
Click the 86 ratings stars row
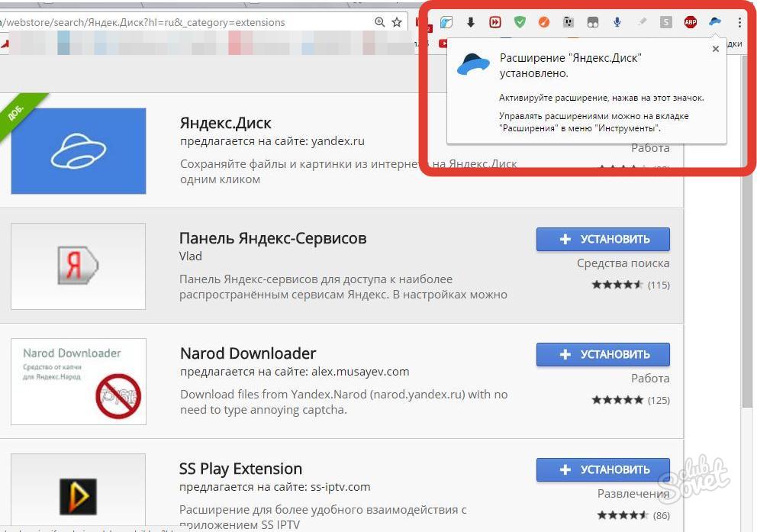click(633, 515)
